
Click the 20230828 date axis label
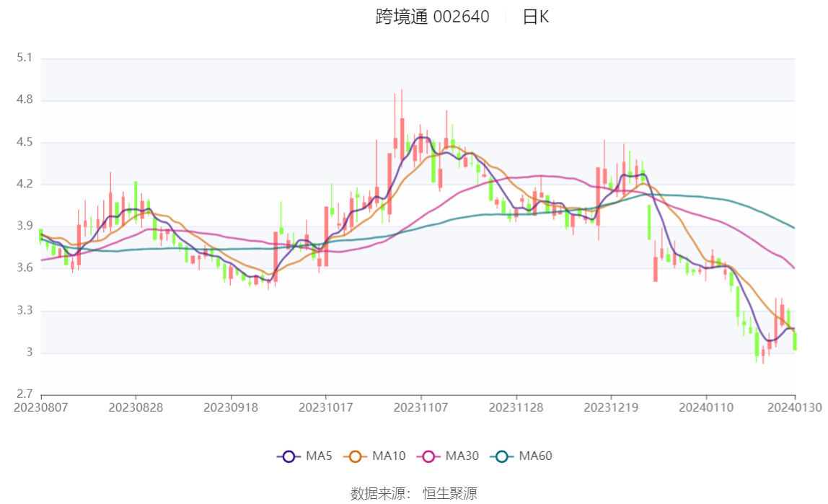tap(136, 408)
